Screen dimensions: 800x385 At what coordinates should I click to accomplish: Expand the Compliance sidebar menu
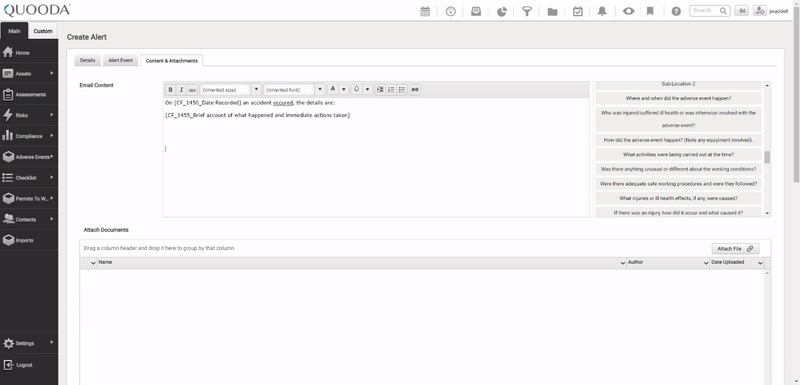pyautogui.click(x=29, y=136)
